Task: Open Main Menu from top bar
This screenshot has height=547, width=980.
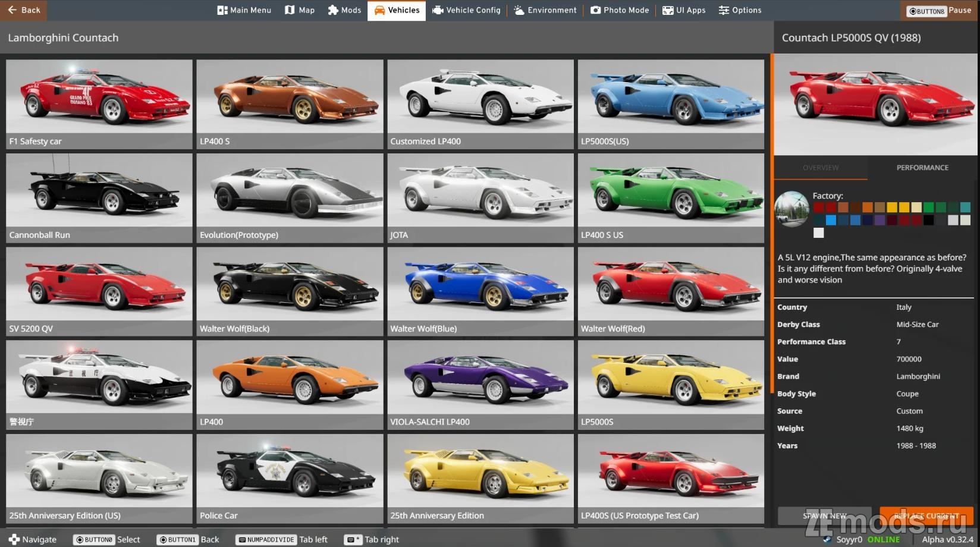Action: [244, 10]
